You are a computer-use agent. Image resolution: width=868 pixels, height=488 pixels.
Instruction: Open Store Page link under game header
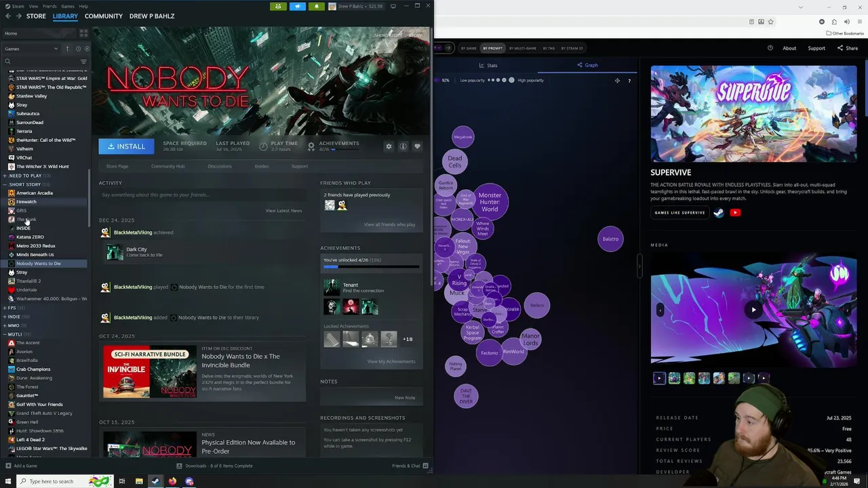click(117, 166)
